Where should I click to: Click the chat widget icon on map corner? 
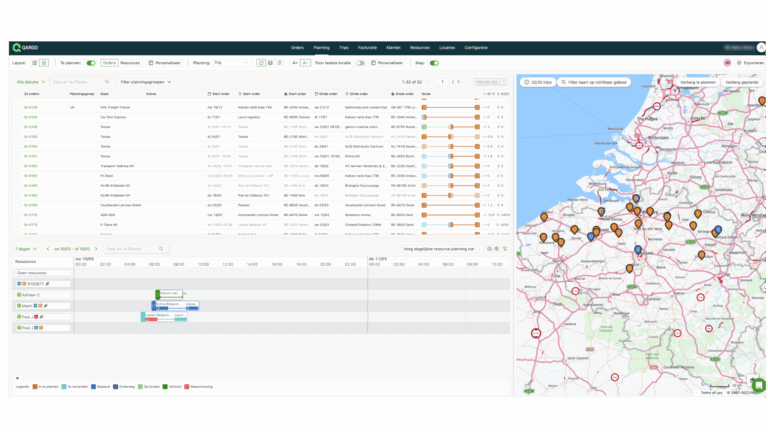759,385
